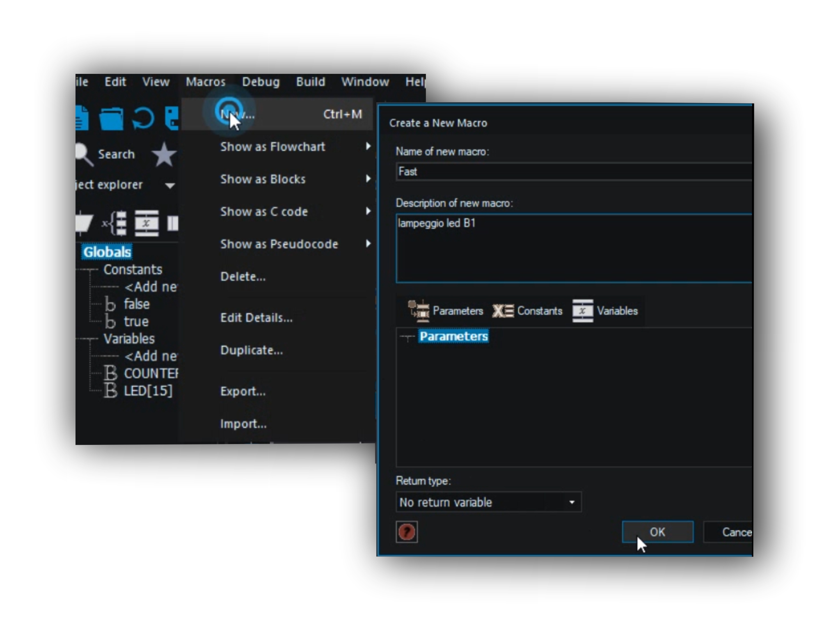This screenshot has width=840, height=639.
Task: Collapse the Variables tree branch
Action: tap(90, 339)
